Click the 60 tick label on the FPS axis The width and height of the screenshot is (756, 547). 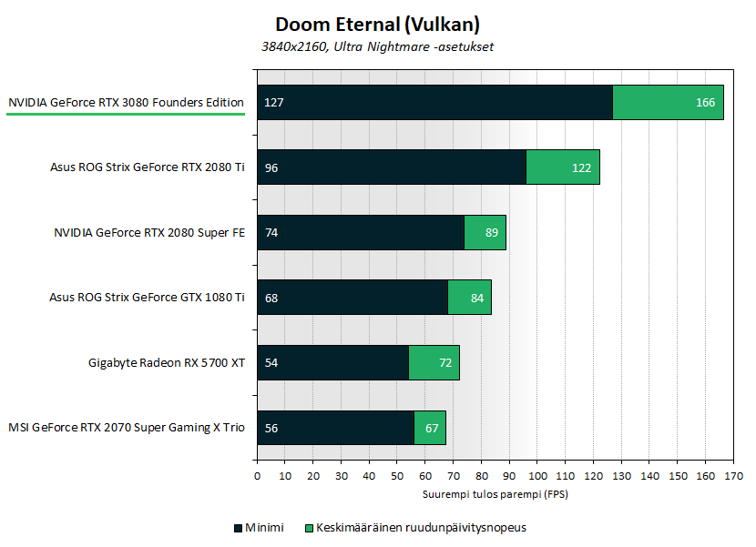click(425, 476)
